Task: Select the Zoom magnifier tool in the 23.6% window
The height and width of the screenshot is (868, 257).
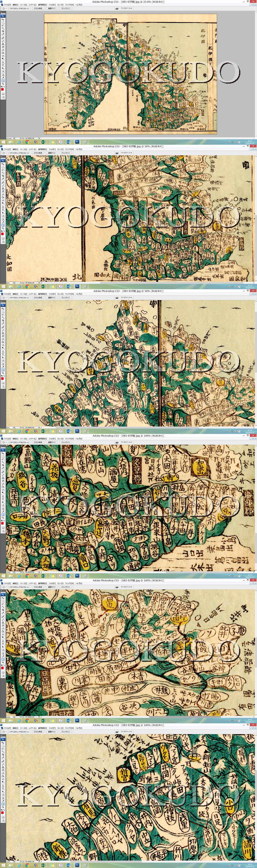Action: (3, 84)
